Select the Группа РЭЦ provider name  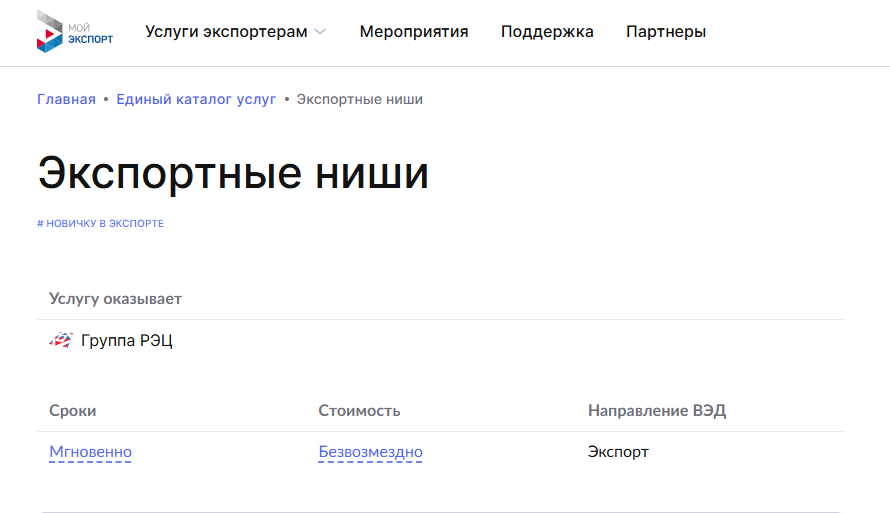127,340
